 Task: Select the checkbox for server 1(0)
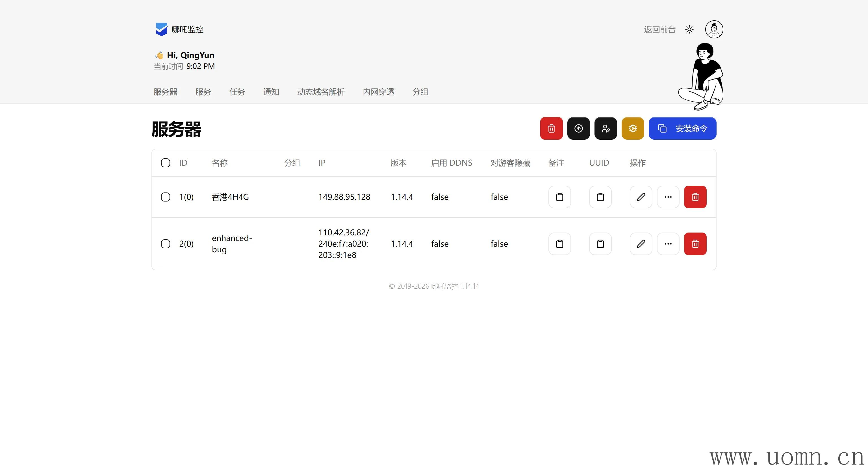coord(166,197)
